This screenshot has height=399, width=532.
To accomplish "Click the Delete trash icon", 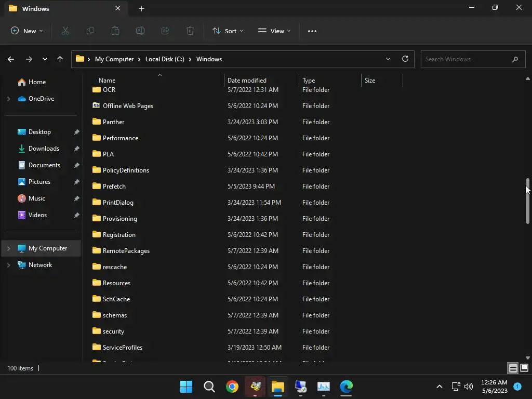I will tap(190, 31).
